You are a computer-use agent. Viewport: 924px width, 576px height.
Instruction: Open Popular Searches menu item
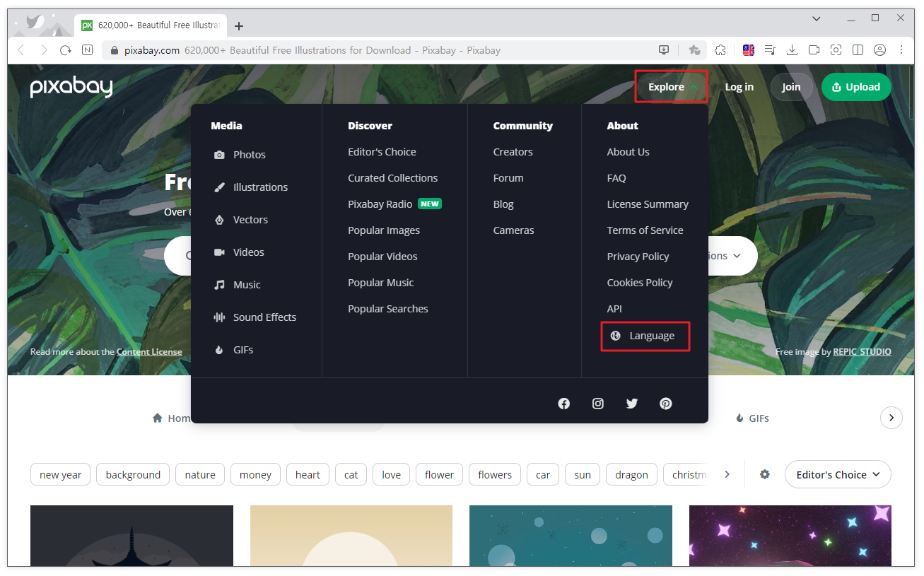pos(387,309)
